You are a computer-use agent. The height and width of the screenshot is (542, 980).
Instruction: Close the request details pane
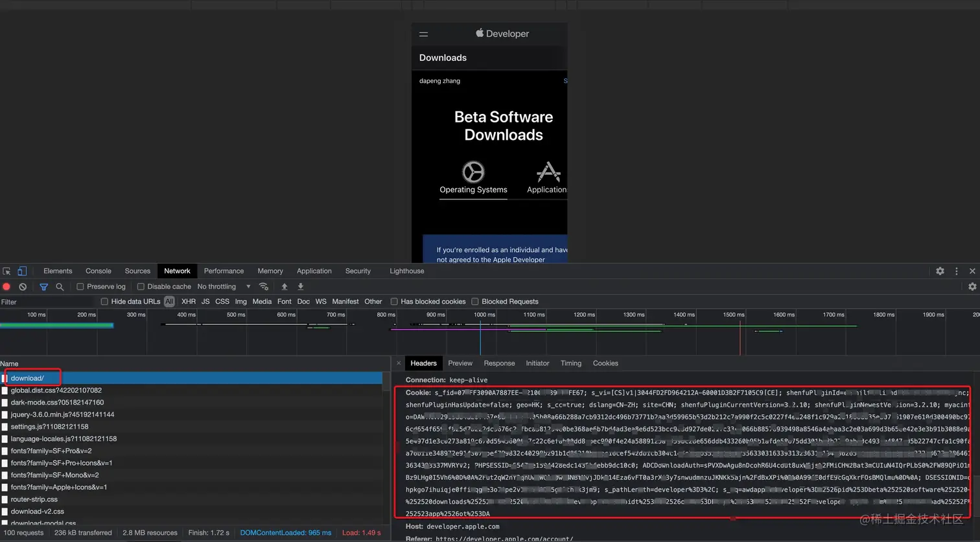[x=399, y=363]
